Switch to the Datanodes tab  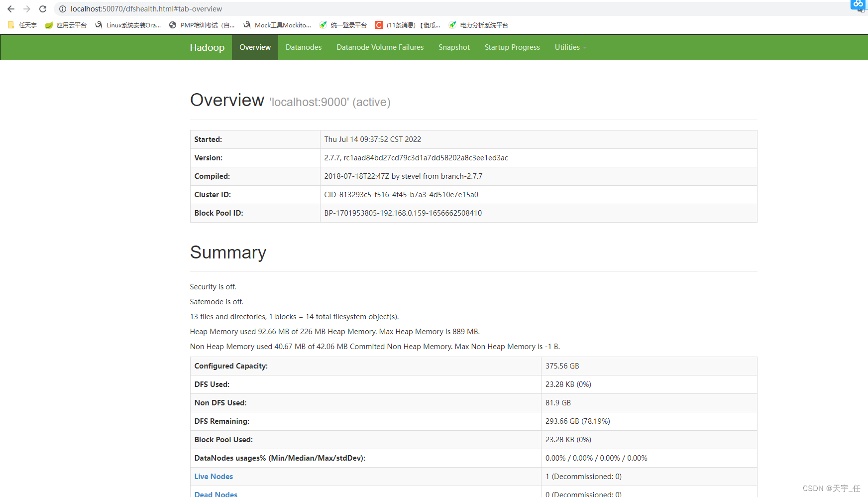[x=304, y=47]
